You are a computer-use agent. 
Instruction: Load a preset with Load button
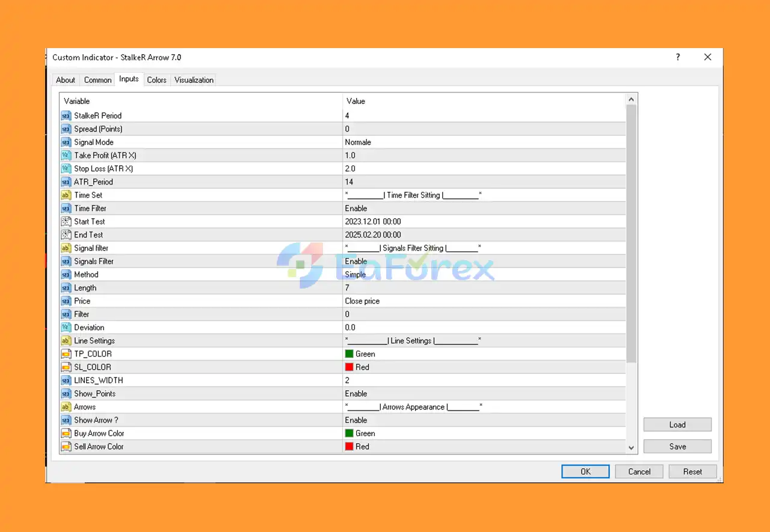pos(677,424)
